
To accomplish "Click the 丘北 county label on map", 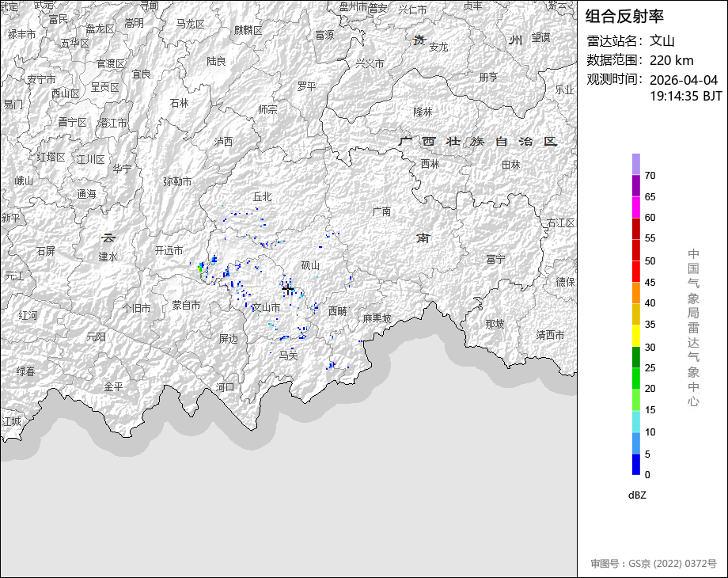I will tap(262, 196).
